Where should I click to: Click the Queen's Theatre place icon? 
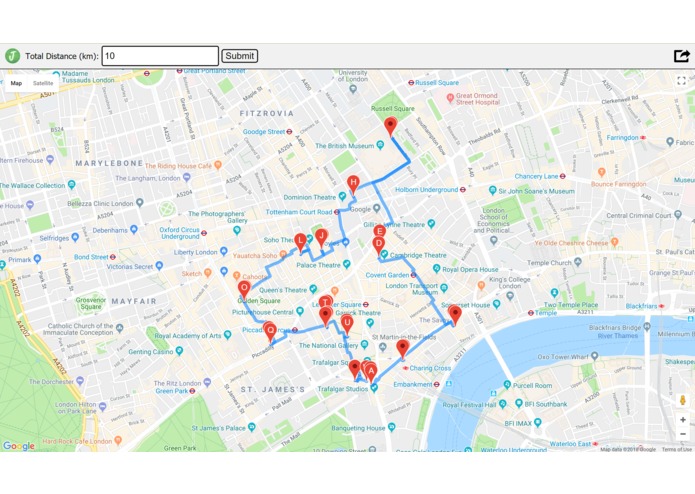coord(313,289)
